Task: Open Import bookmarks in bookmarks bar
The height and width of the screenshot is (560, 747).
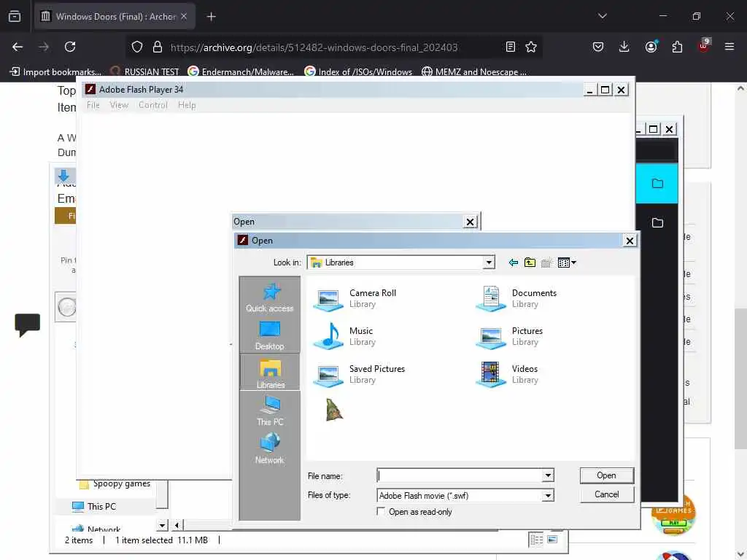Action: click(55, 72)
